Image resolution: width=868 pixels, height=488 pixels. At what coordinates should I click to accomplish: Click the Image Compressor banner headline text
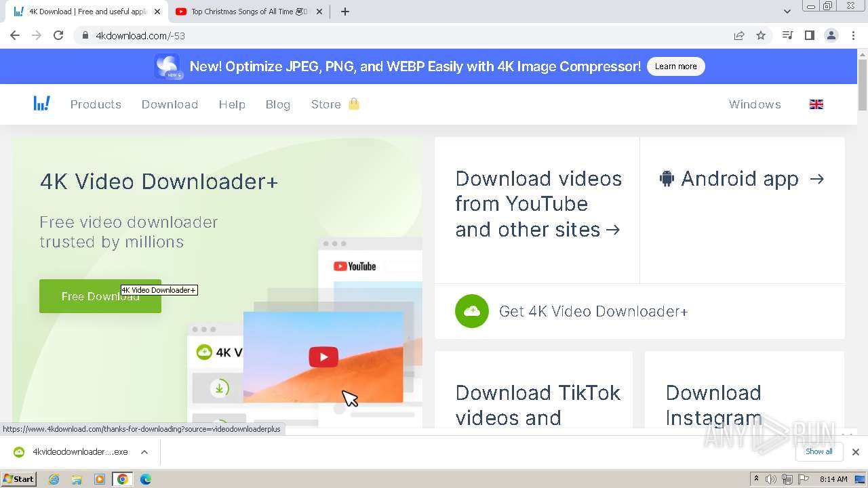coord(415,66)
